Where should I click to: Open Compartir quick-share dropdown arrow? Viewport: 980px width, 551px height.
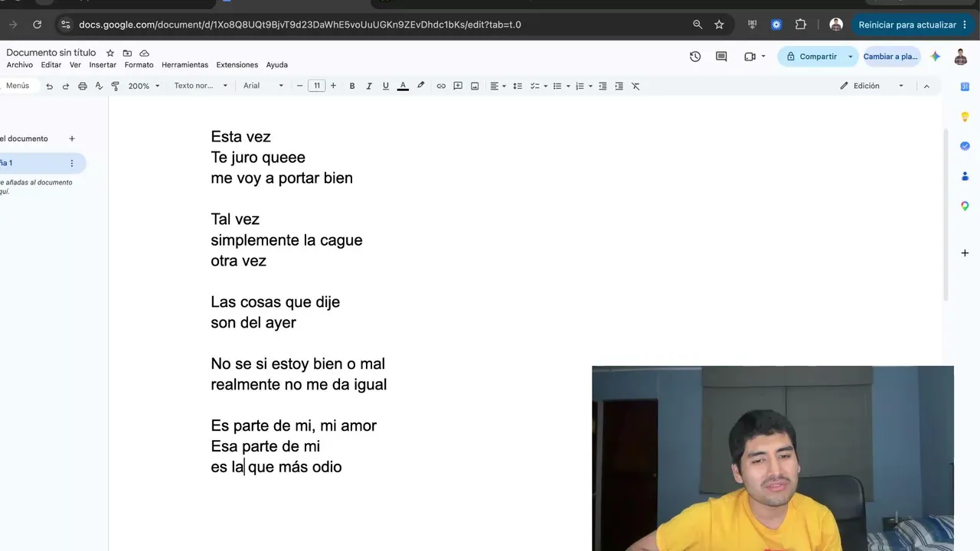tap(850, 57)
